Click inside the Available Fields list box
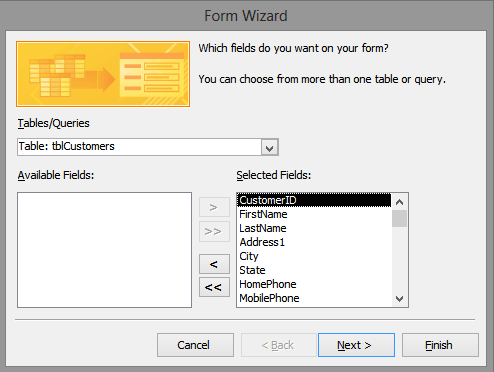494x372 pixels. (104, 250)
